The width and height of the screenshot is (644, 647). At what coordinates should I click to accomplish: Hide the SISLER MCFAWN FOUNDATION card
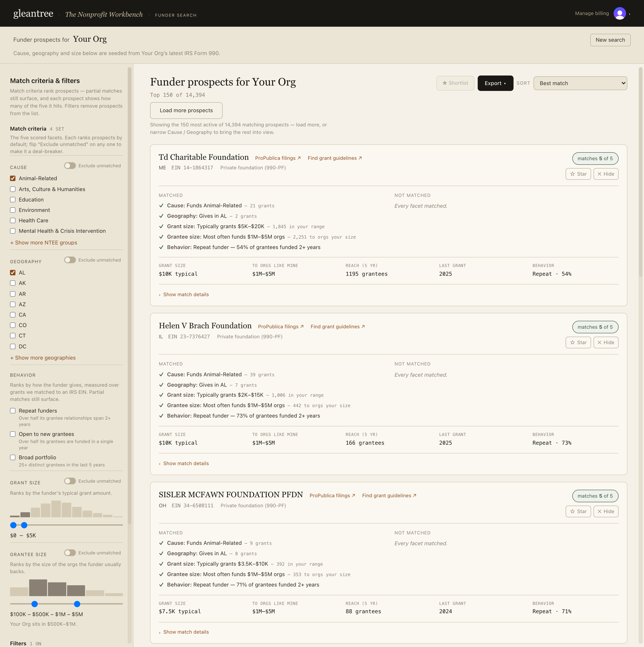pos(606,511)
